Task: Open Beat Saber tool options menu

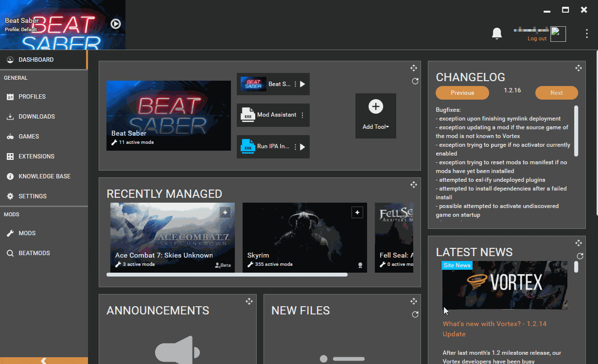Action: click(295, 84)
